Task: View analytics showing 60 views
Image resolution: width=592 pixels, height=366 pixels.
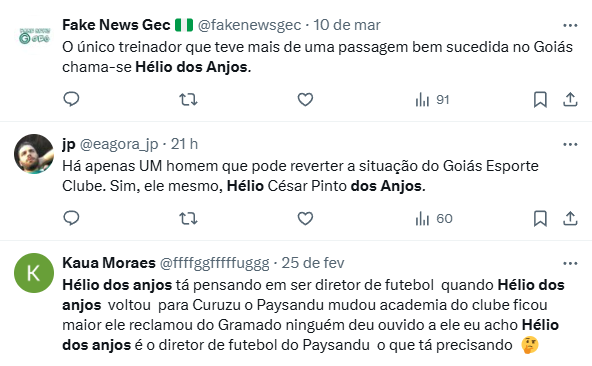Action: tap(434, 219)
